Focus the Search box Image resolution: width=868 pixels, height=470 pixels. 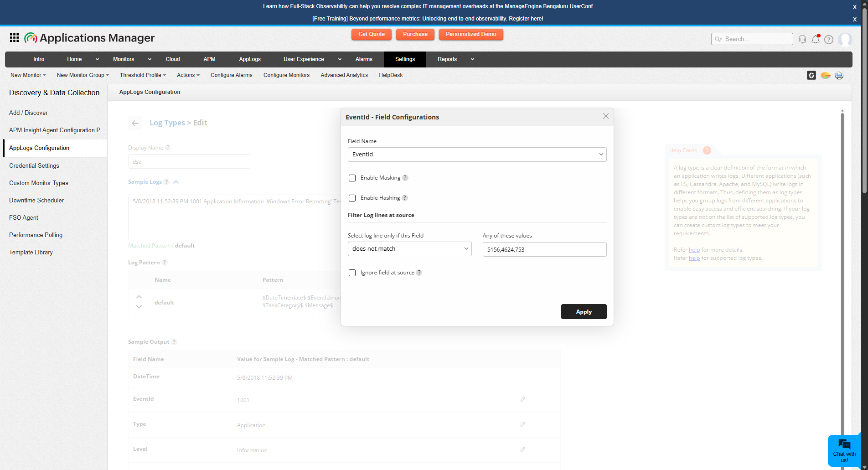point(752,39)
